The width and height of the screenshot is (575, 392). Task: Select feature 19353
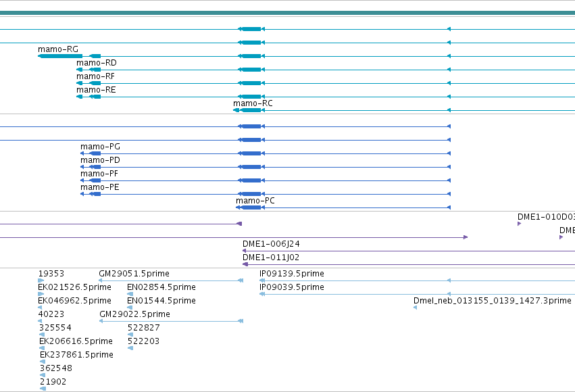[51, 274]
